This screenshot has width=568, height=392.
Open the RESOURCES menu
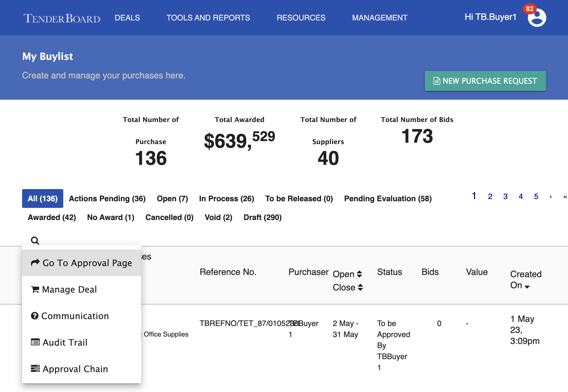tap(301, 18)
